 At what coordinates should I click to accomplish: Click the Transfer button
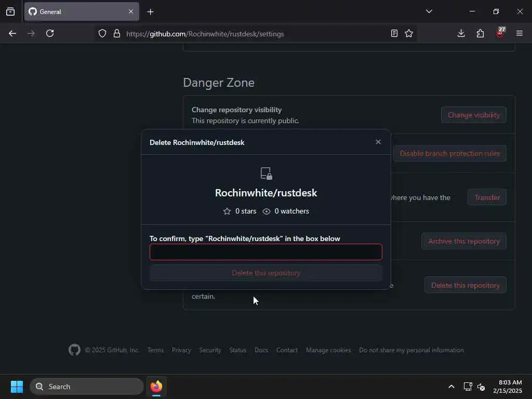487,197
